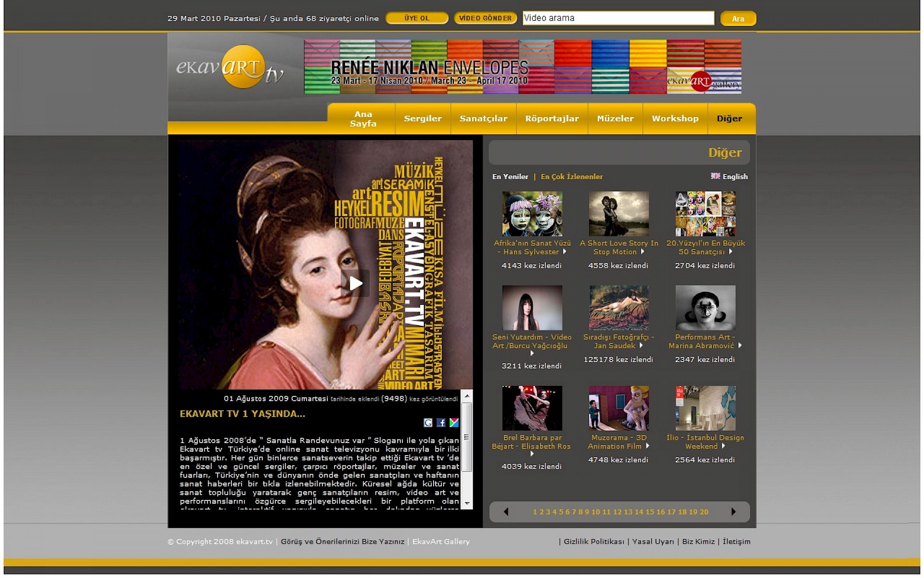Jump to page 10 in the pagination
The width and height of the screenshot is (924, 578).
coord(595,512)
